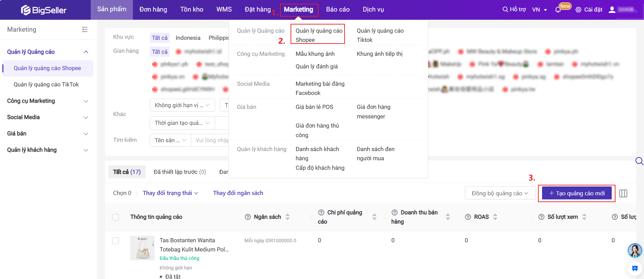Sort by Ngân sách column arrows
Viewport: 644px width, 279px height.
tap(288, 217)
